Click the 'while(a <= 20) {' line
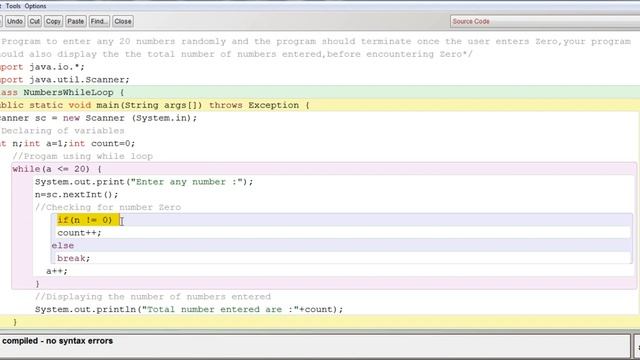The width and height of the screenshot is (640, 360). pos(57,169)
